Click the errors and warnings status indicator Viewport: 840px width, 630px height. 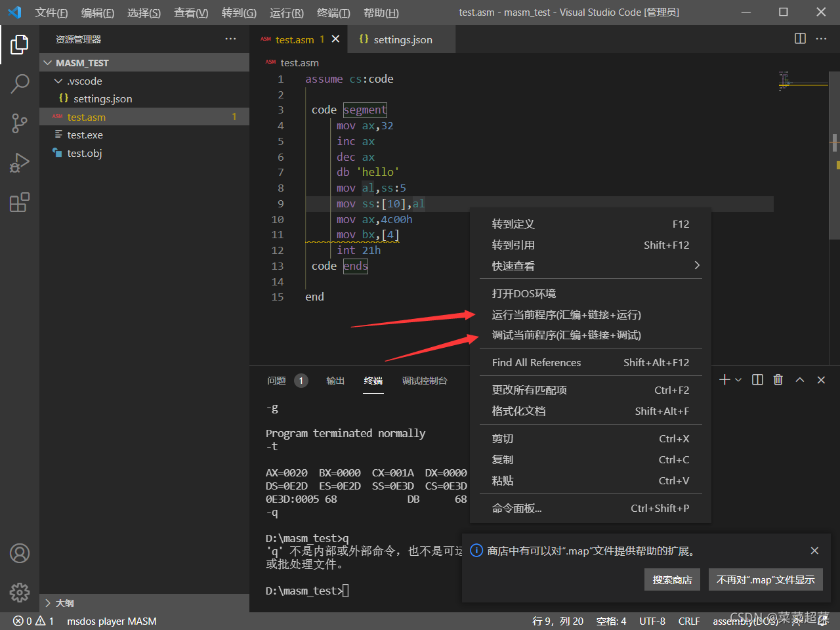pyautogui.click(x=33, y=621)
